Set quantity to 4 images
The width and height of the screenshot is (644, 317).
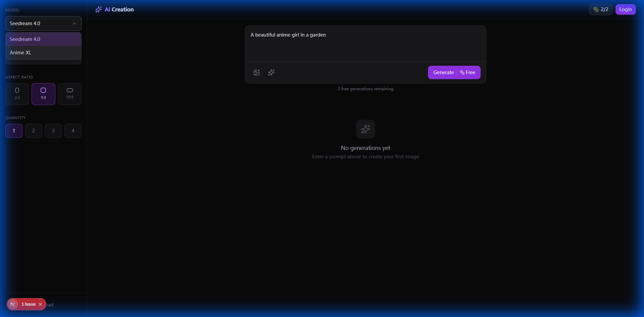tap(73, 131)
